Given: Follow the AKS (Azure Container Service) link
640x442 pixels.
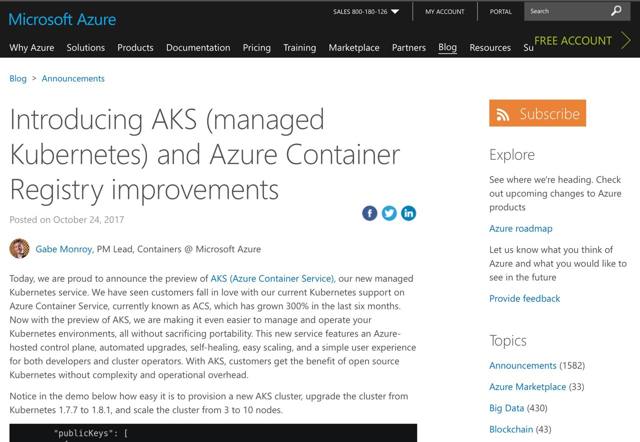Looking at the screenshot, I should pyautogui.click(x=271, y=276).
